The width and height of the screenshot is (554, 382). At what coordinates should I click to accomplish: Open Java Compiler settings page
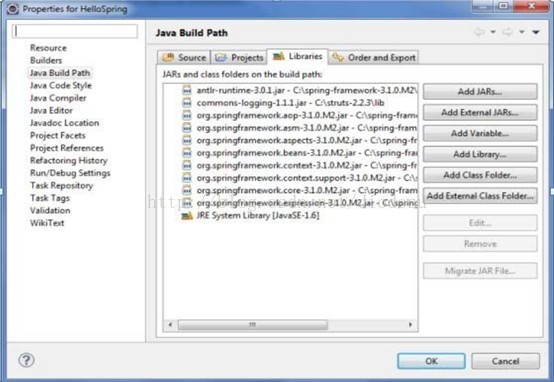tap(58, 98)
